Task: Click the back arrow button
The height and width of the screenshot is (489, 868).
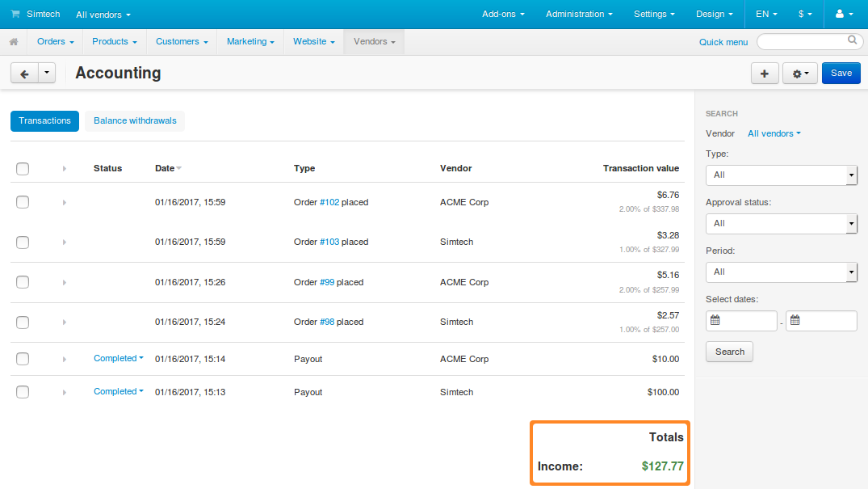Action: click(24, 74)
